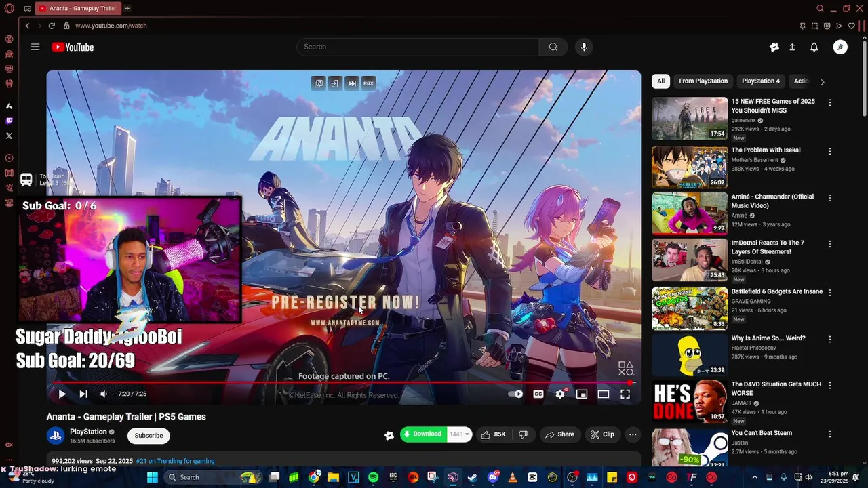
Task: Open Windows Start menu
Action: [x=153, y=477]
